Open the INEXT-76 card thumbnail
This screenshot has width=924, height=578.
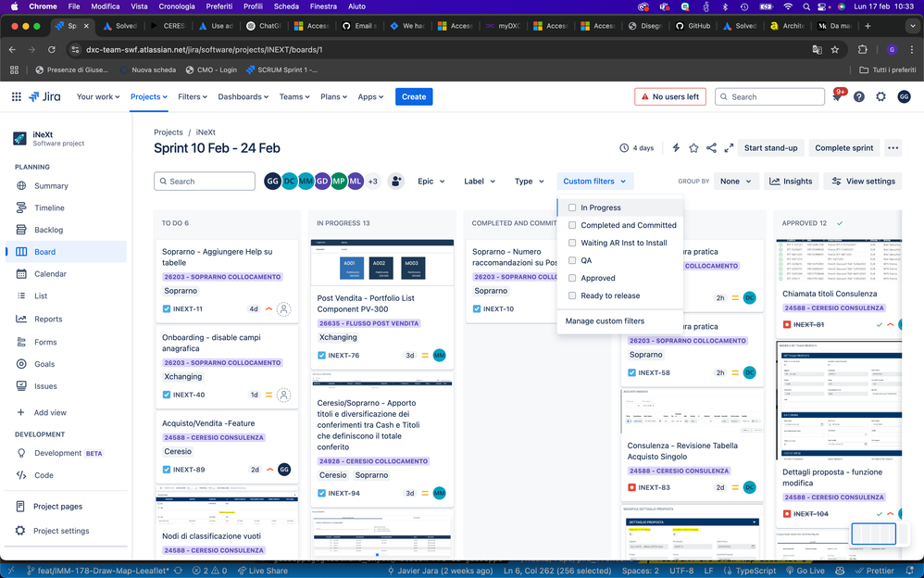(381, 263)
